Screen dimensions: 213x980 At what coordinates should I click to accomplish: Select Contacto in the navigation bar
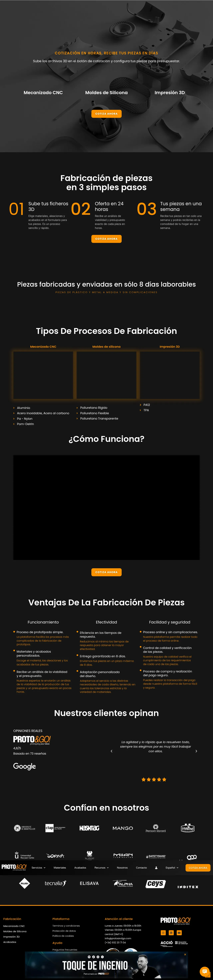tap(141, 868)
